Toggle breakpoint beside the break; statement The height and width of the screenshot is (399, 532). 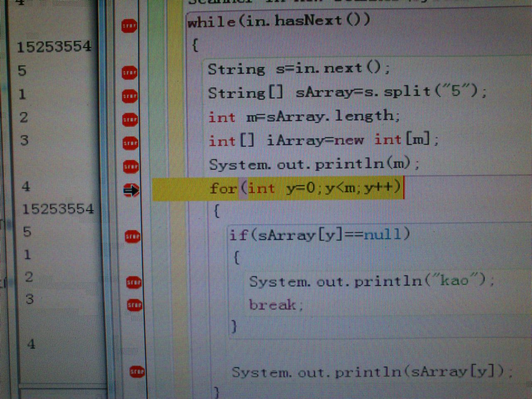tap(135, 305)
